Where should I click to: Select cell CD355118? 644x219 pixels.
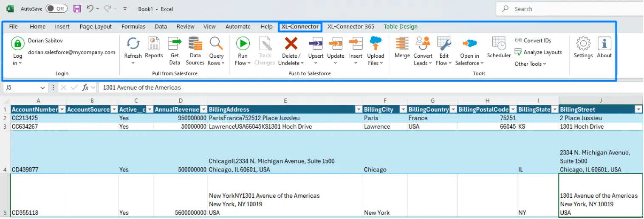pyautogui.click(x=38, y=196)
